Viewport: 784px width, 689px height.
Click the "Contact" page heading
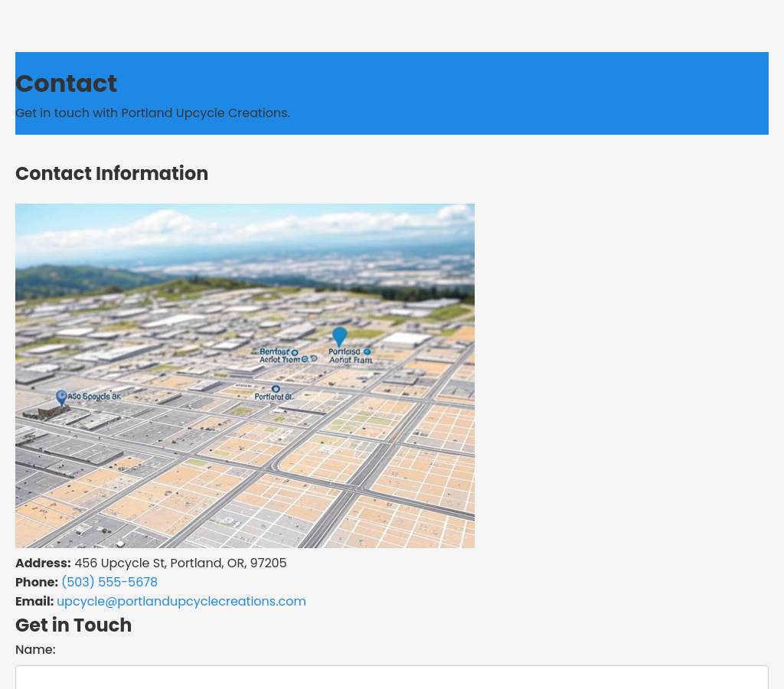[66, 83]
